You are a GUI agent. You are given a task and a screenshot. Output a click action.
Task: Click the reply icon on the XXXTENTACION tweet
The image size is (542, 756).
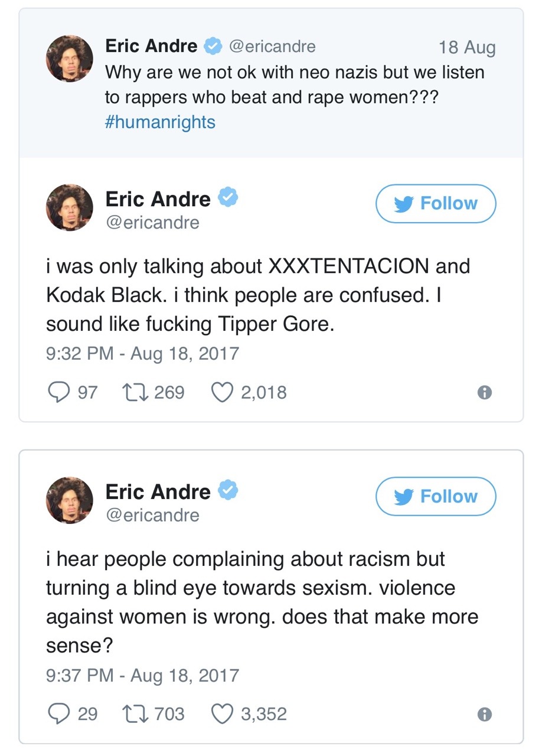point(58,392)
